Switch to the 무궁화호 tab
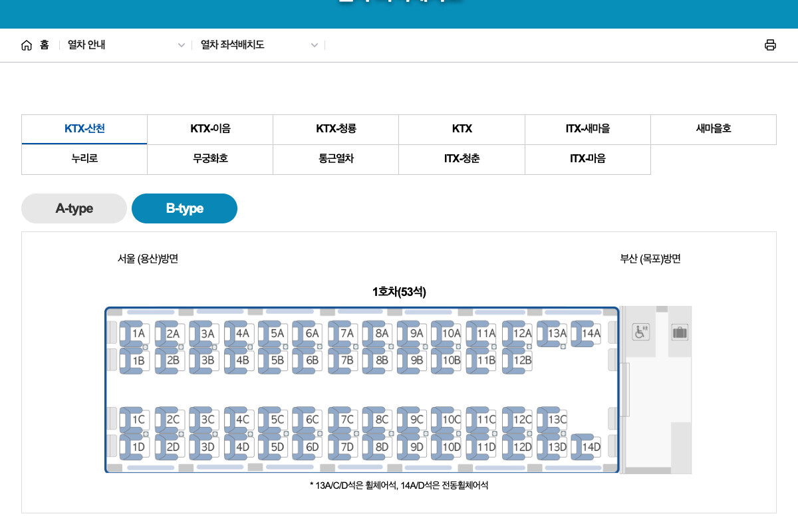This screenshot has height=532, width=798. [210, 160]
